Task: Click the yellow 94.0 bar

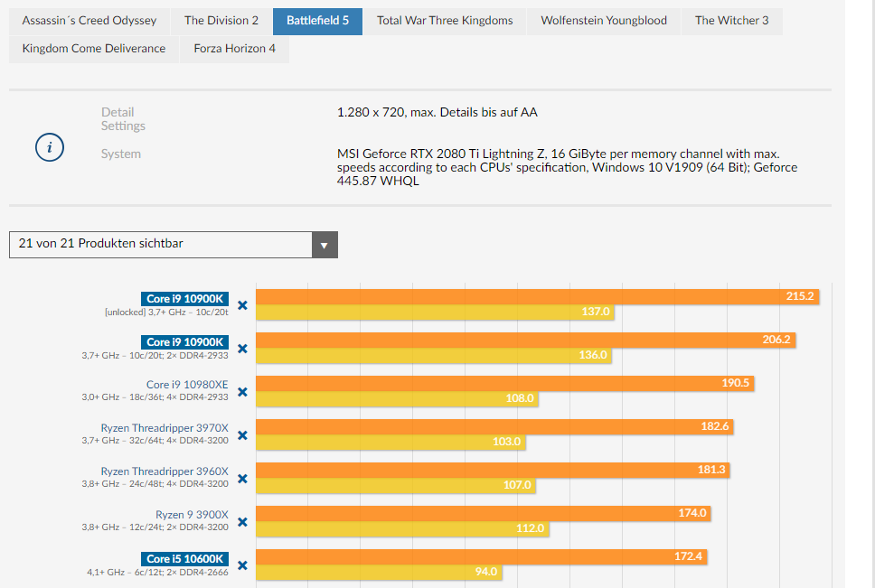Action: point(379,572)
